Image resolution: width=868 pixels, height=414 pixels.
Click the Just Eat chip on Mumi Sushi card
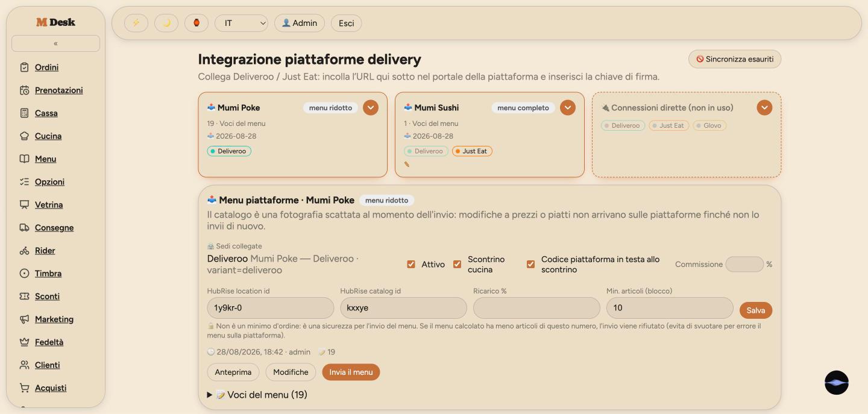(472, 151)
